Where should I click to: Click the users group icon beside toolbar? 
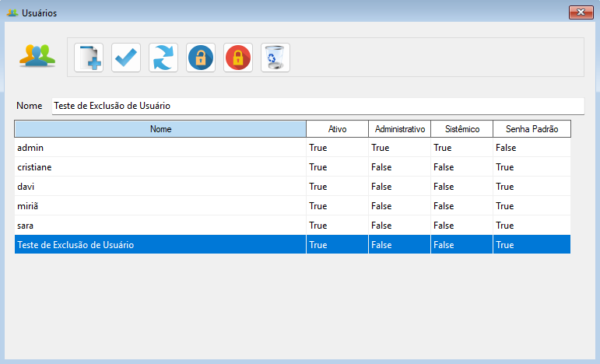(37, 56)
